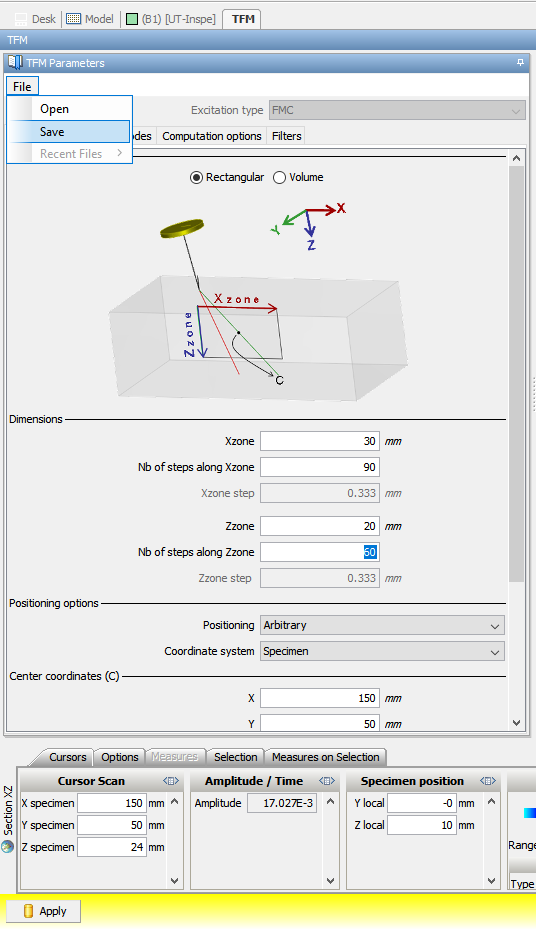Open the Cursors tab

pos(67,757)
